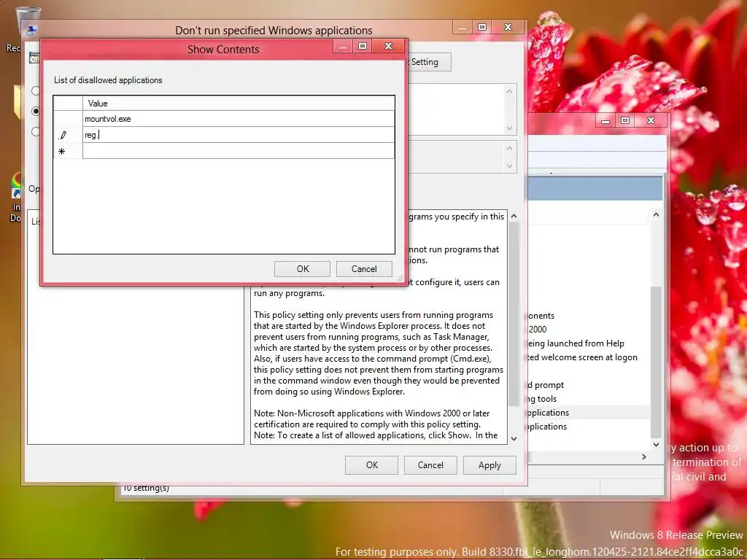Close the Show Contents dialog

388,46
